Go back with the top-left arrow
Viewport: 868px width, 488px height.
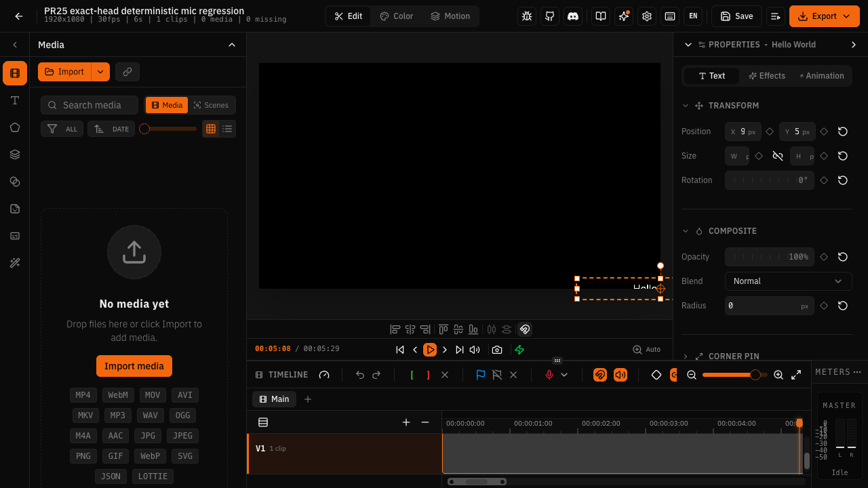tap(18, 16)
